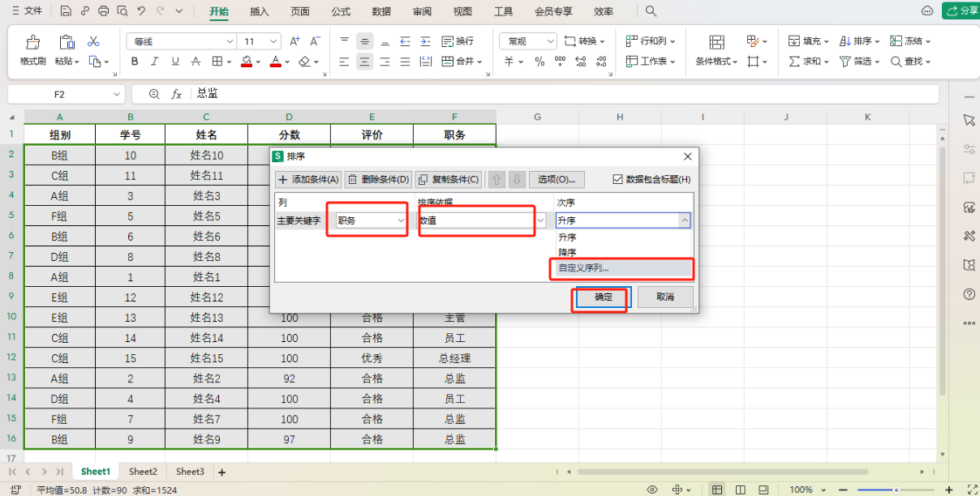
Task: Click the Print Preview icon
Action: click(122, 11)
